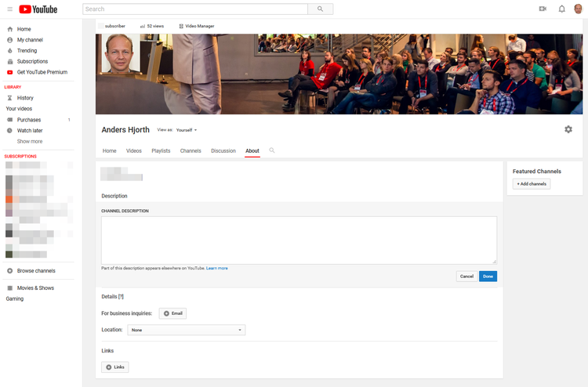The height and width of the screenshot is (387, 588).
Task: Click the 52 views label
Action: pyautogui.click(x=155, y=26)
